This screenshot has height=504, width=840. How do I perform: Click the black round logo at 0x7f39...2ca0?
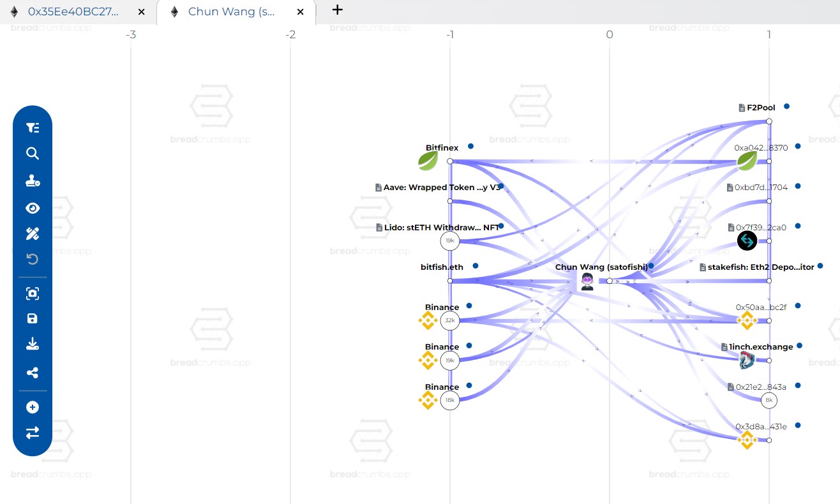747,241
